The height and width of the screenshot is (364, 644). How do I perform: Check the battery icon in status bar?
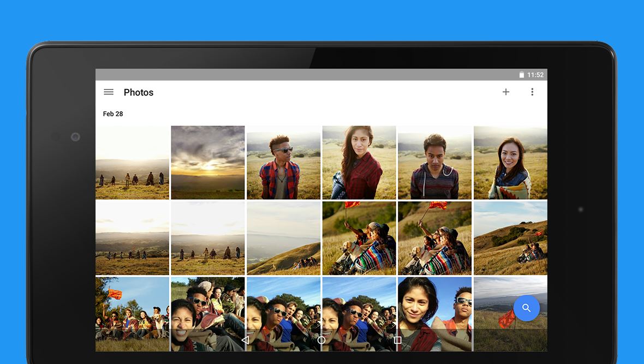[521, 75]
